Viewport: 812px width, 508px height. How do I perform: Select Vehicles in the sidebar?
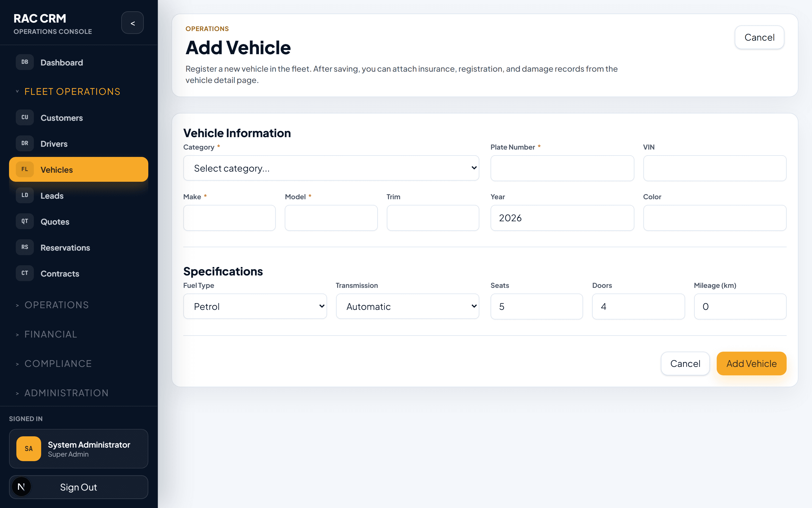point(78,169)
